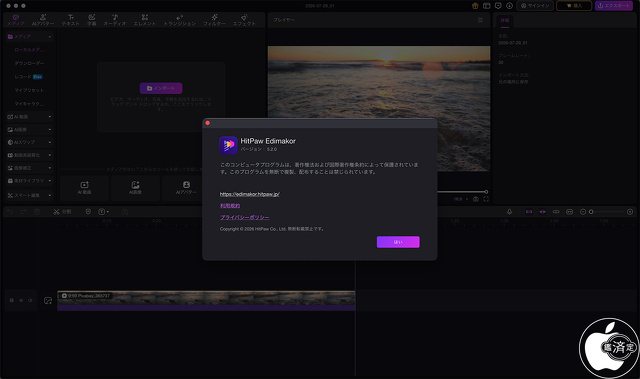Open the プライバシーポリシー link
The width and height of the screenshot is (640, 379).
(x=244, y=217)
